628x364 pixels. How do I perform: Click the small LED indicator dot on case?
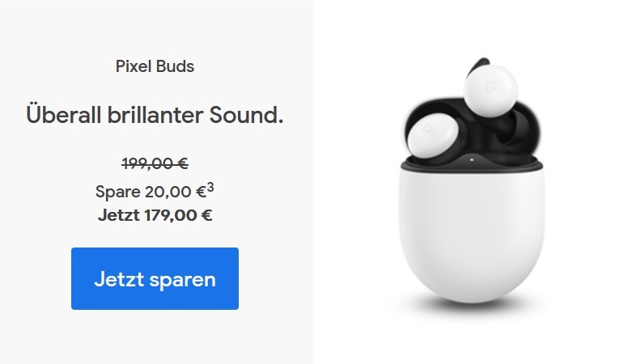tap(471, 160)
